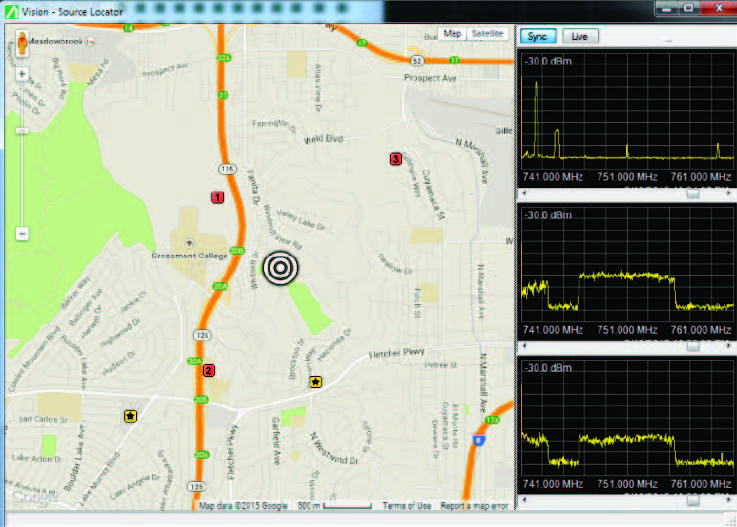Select red marker number 2 on map
The width and height of the screenshot is (737, 527).
coord(209,370)
